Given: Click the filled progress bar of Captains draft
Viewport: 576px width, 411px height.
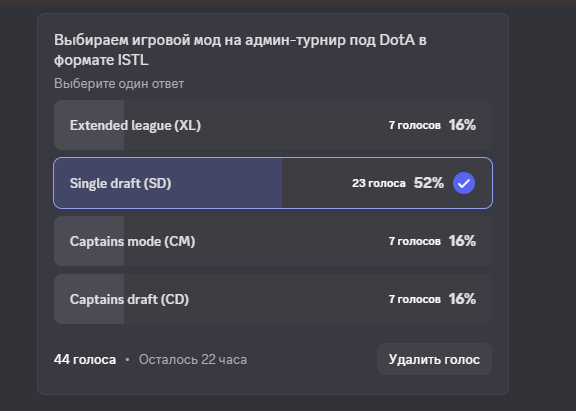Looking at the screenshot, I should coord(89,299).
